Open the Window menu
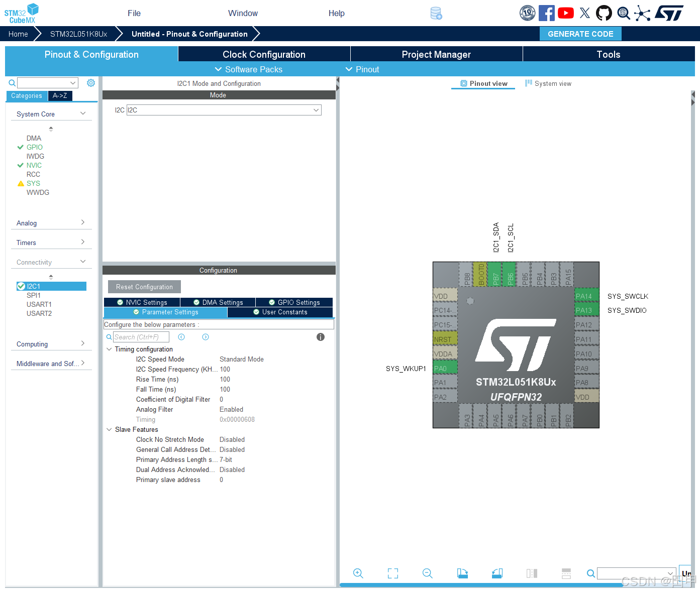The height and width of the screenshot is (593, 700). coord(243,13)
